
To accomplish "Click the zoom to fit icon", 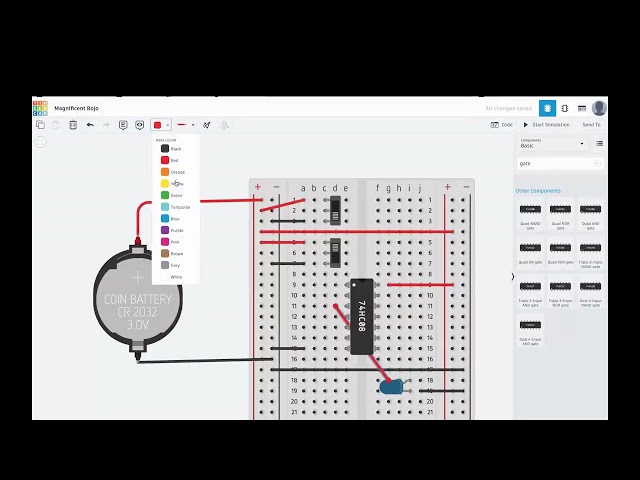I will point(40,142).
